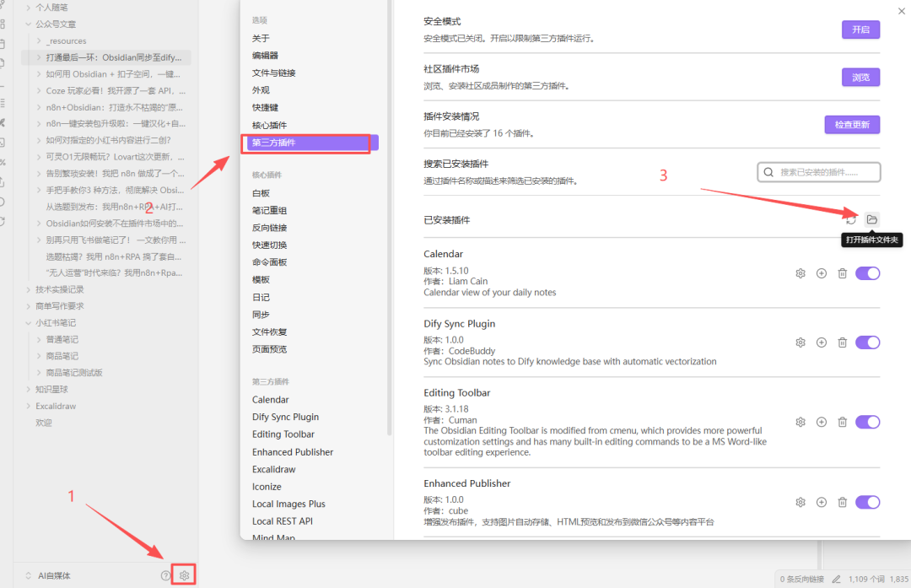Click the plus hotkey icon for Editing Toolbar
911x588 pixels.
click(821, 421)
